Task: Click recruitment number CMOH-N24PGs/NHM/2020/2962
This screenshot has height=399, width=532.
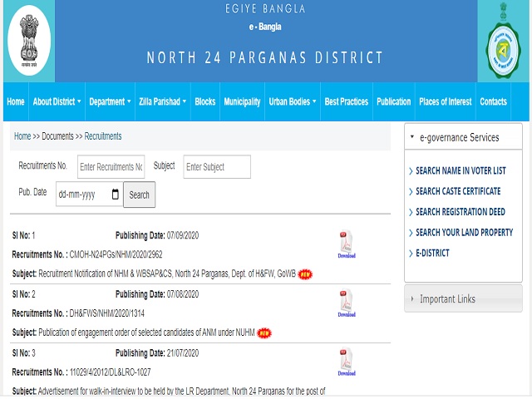Action: tap(116, 254)
